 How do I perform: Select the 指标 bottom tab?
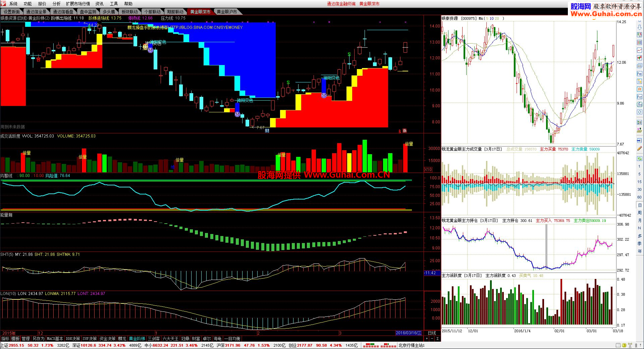coord(5,339)
